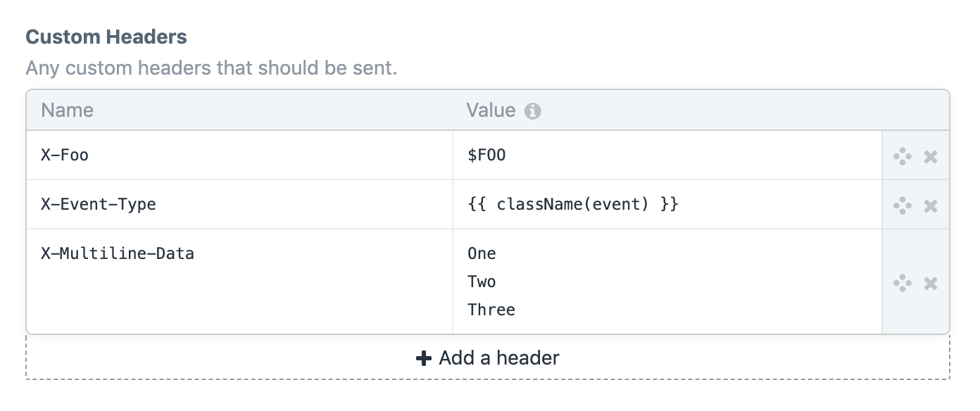Click the Custom Headers section title
The width and height of the screenshot is (980, 411).
[x=106, y=37]
